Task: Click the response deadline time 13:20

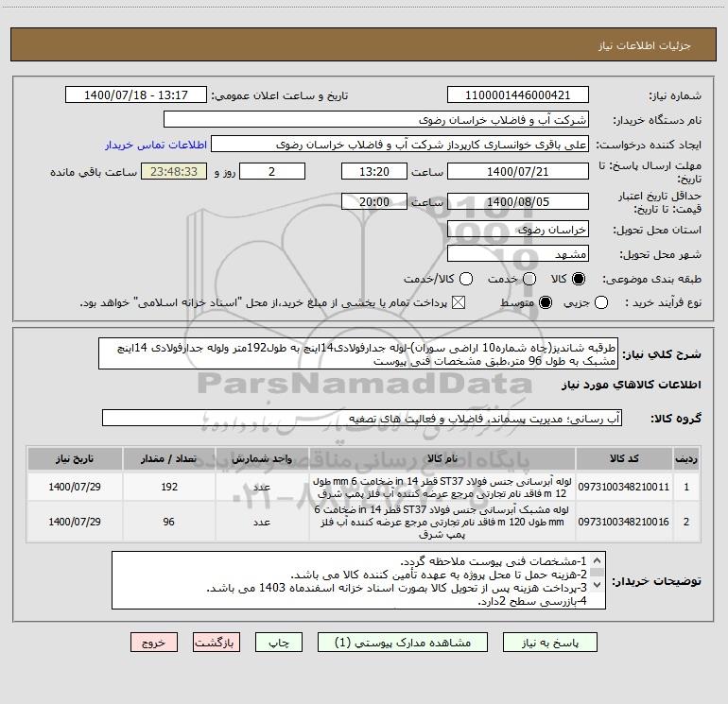Action: tap(374, 171)
